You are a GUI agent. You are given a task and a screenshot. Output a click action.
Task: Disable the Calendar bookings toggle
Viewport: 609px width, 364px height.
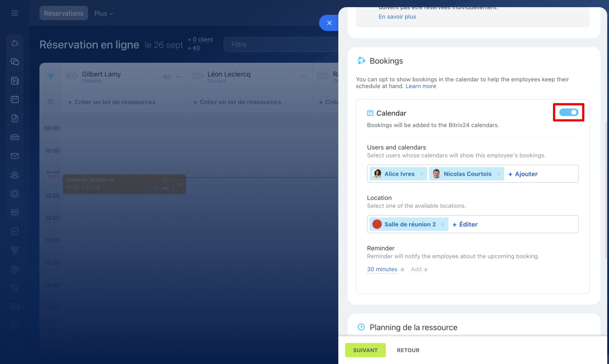coord(569,113)
